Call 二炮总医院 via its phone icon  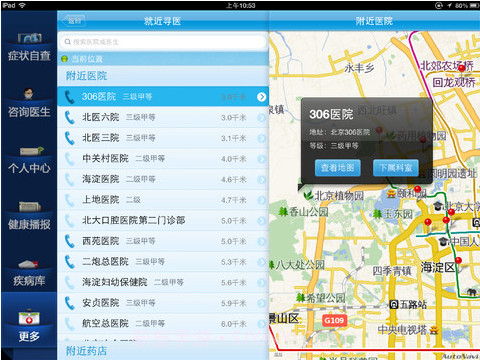coord(69,262)
